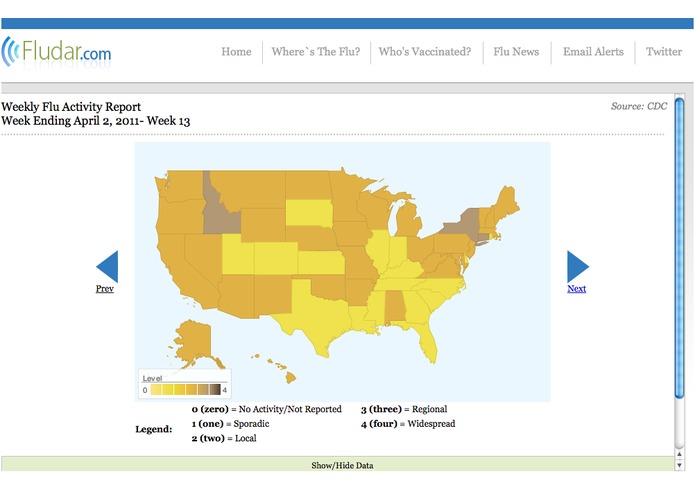Click '1 (one) = Sporadic' legend entry
Screen dimensions: 695x494
coord(230,424)
